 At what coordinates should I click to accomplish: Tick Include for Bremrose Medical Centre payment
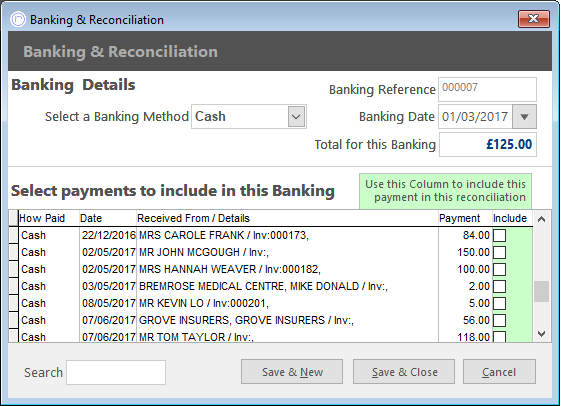(499, 286)
